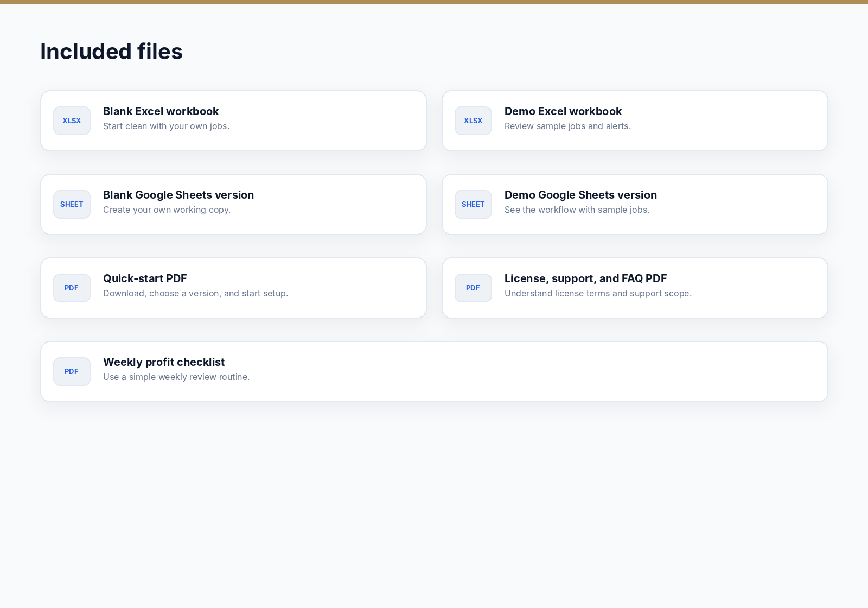Click the 'Included files' heading

click(x=112, y=52)
